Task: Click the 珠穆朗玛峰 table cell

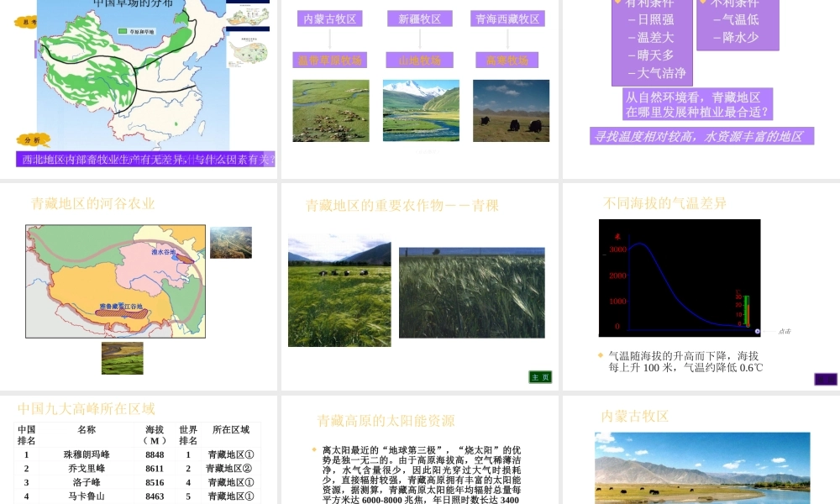Action: click(x=87, y=454)
